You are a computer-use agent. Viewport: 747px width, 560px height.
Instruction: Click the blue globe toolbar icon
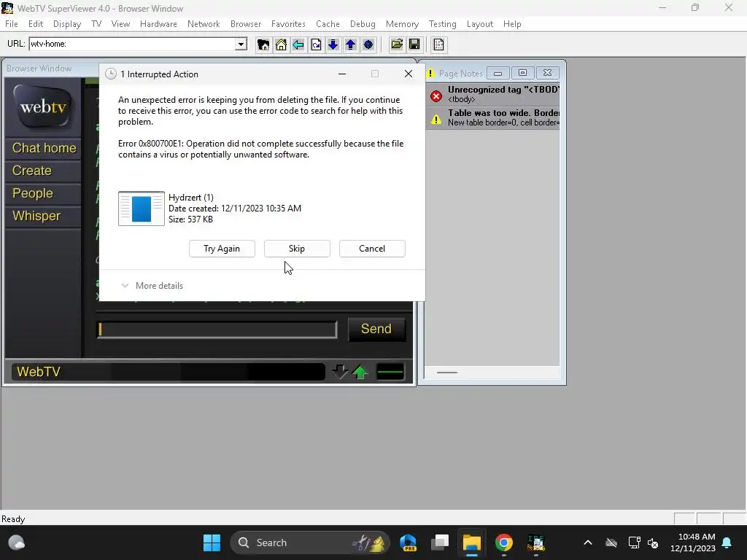point(368,44)
